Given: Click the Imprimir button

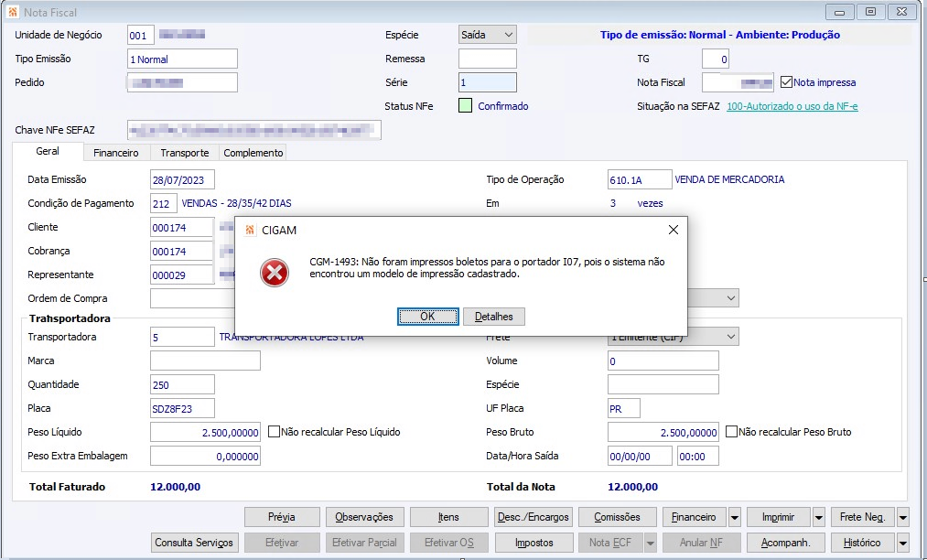Looking at the screenshot, I should point(779,517).
